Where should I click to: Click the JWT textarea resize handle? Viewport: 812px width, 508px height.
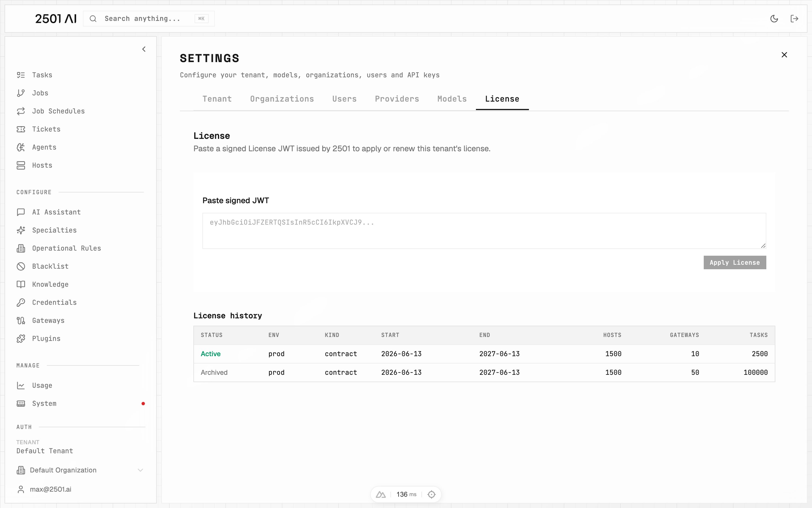[763, 246]
